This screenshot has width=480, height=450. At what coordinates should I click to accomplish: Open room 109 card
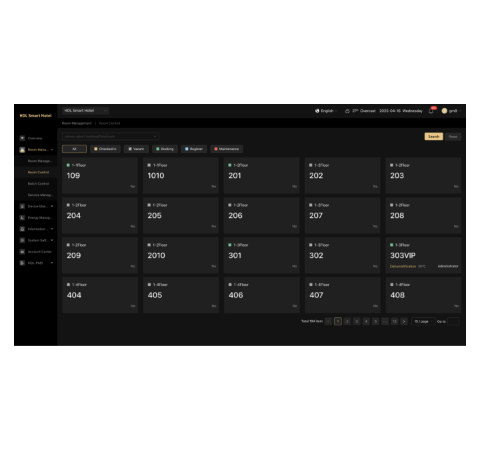click(100, 176)
